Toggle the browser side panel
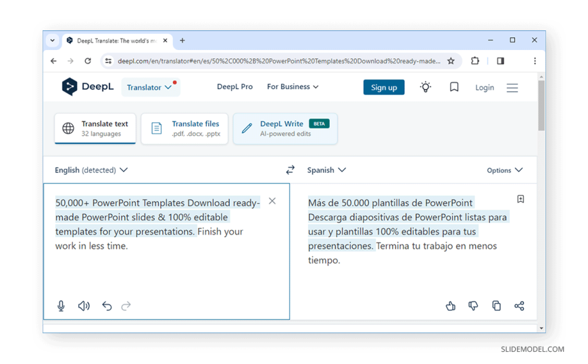The image size is (588, 364). (500, 61)
